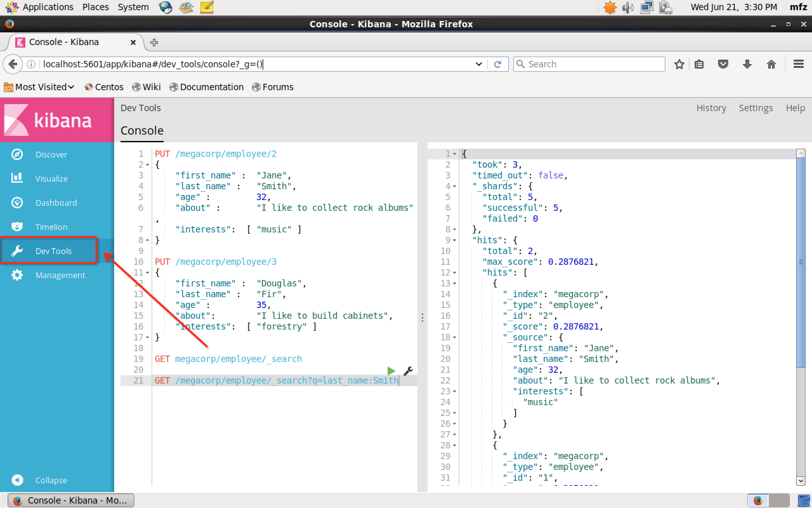Bookmark this page with the star icon
This screenshot has height=508, width=812.
pyautogui.click(x=679, y=64)
